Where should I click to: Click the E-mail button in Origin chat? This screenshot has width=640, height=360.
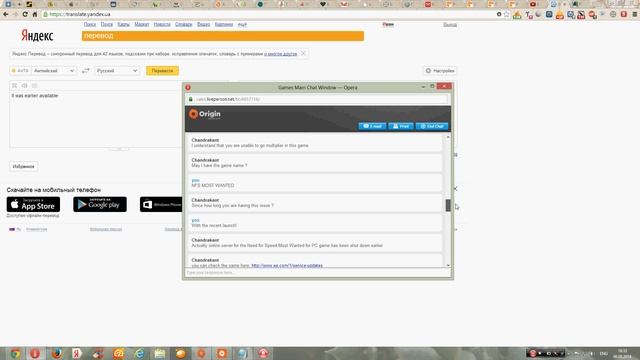pos(372,126)
